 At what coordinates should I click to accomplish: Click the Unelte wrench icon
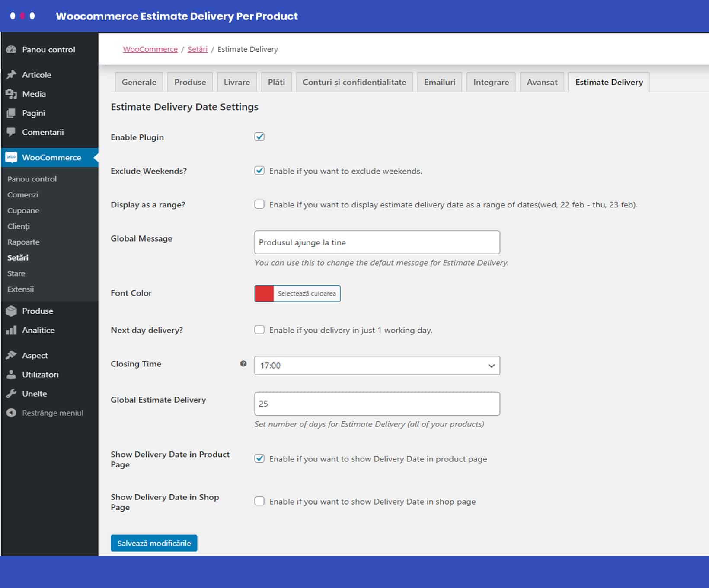click(x=11, y=394)
